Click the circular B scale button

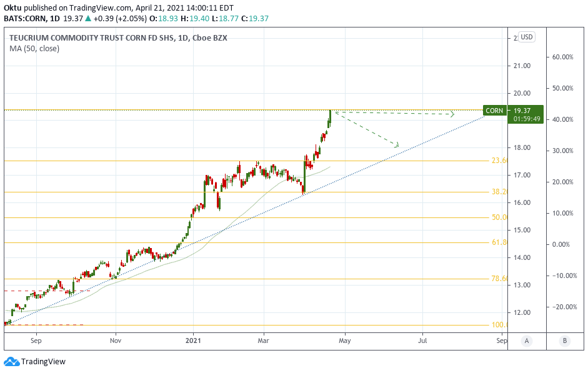(x=564, y=341)
